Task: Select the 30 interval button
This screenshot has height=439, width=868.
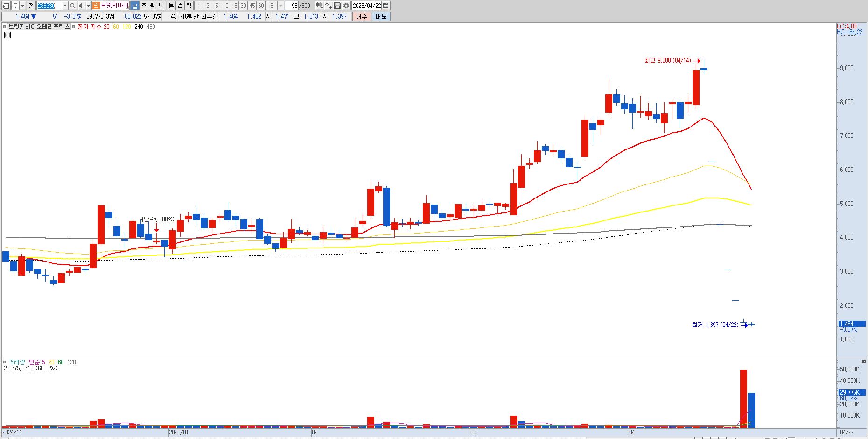Action: point(243,6)
